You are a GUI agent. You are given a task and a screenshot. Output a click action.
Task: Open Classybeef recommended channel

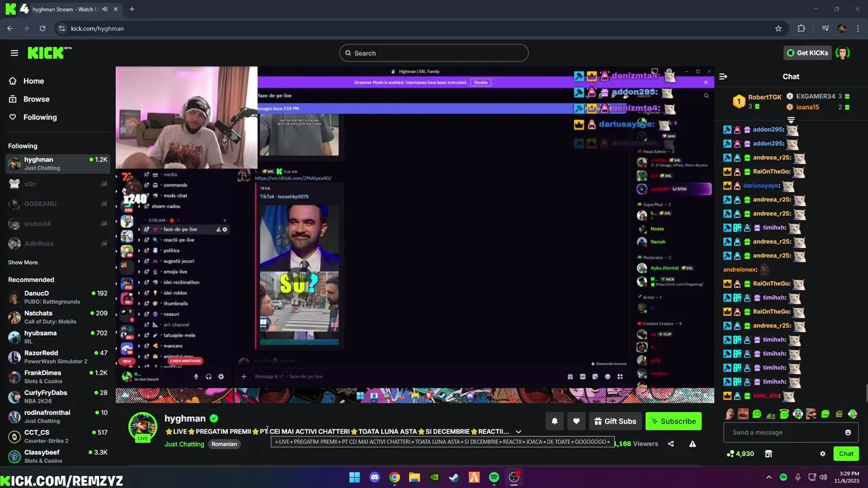[58, 456]
